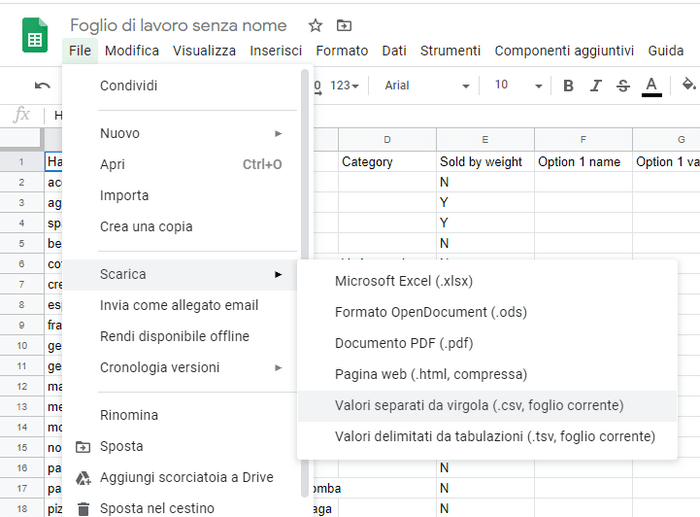
Task: Toggle italic text formatting
Action: [596, 86]
